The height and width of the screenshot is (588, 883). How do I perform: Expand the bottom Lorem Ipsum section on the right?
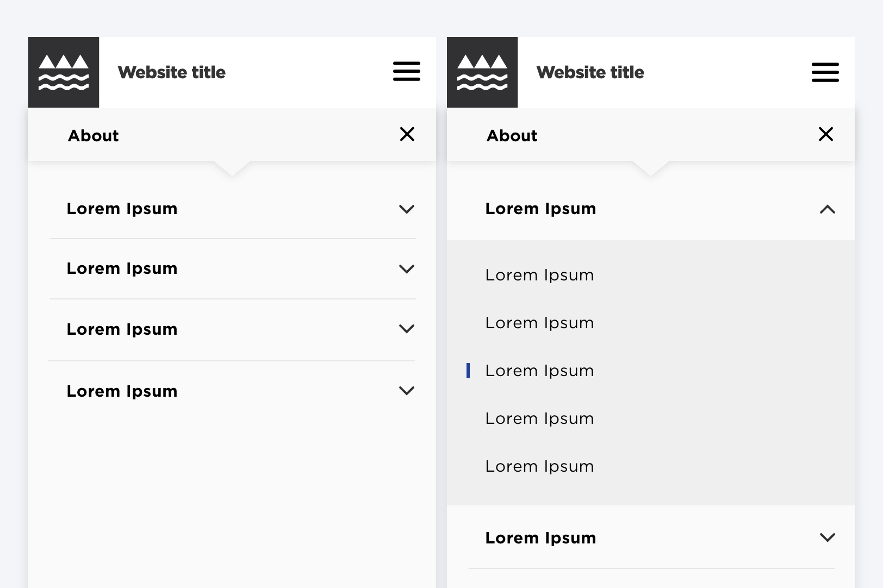(828, 537)
